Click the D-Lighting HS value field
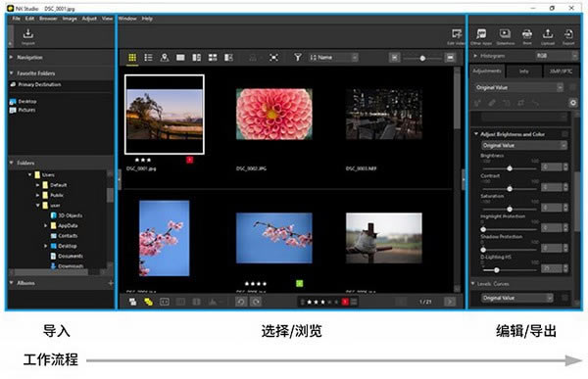 pyautogui.click(x=551, y=268)
